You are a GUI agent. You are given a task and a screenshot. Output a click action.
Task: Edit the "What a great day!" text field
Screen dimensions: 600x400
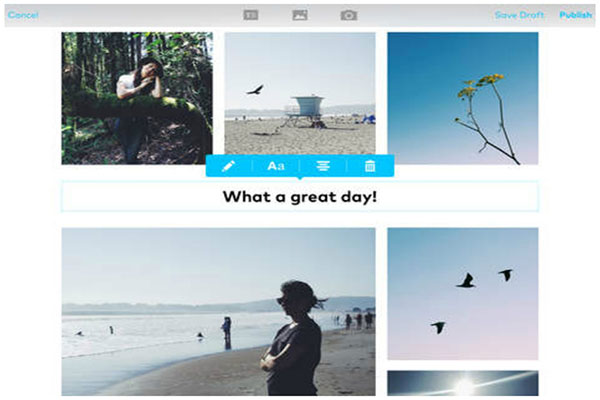pos(300,196)
